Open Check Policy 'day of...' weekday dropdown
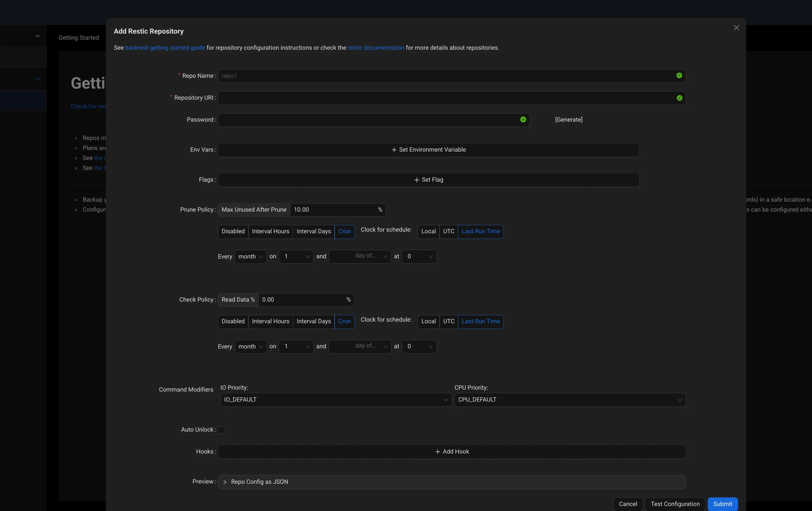 (x=360, y=347)
